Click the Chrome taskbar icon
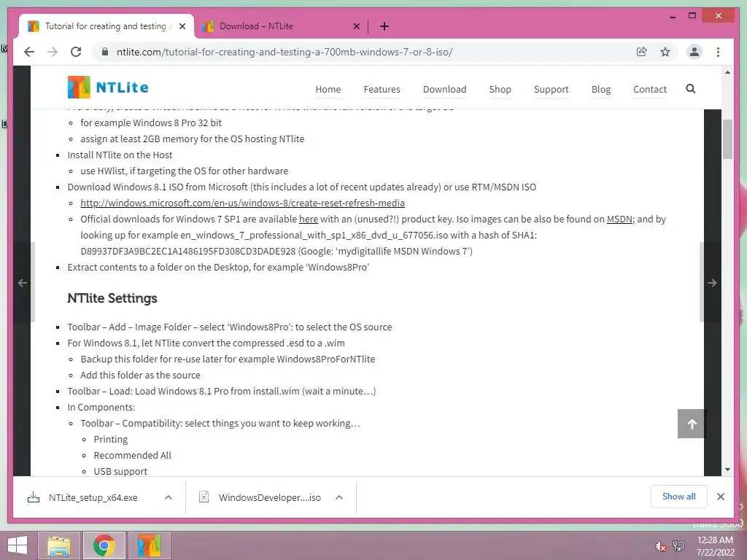The width and height of the screenshot is (747, 560). coord(104,545)
